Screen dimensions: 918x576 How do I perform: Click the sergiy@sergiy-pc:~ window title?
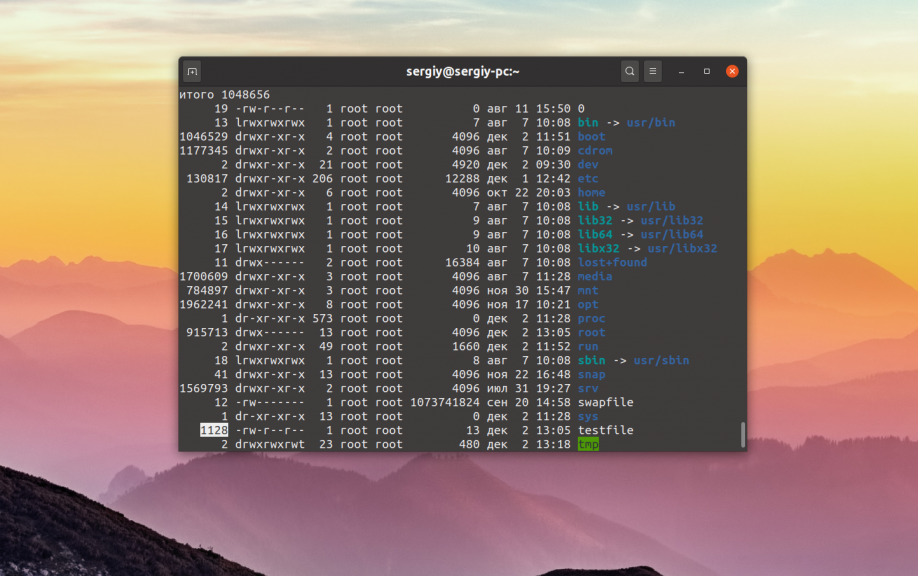pyautogui.click(x=462, y=71)
